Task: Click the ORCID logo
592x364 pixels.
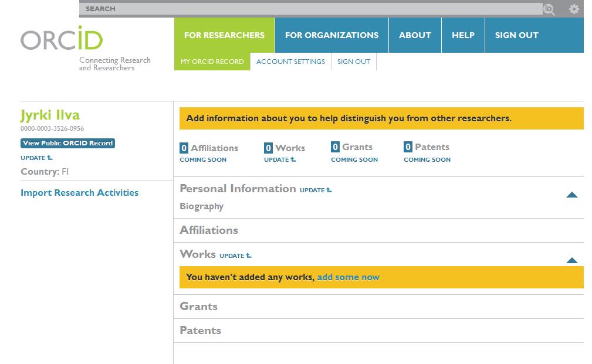Action: pos(62,38)
